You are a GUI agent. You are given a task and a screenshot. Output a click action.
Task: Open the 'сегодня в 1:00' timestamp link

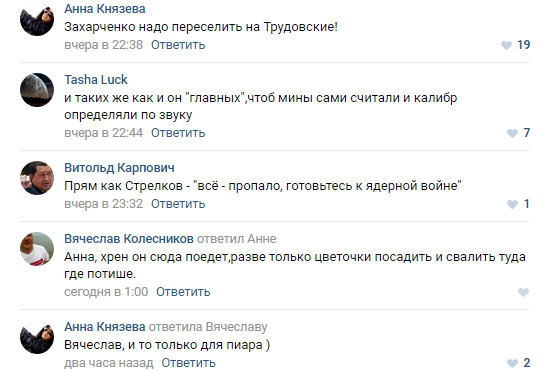106,292
